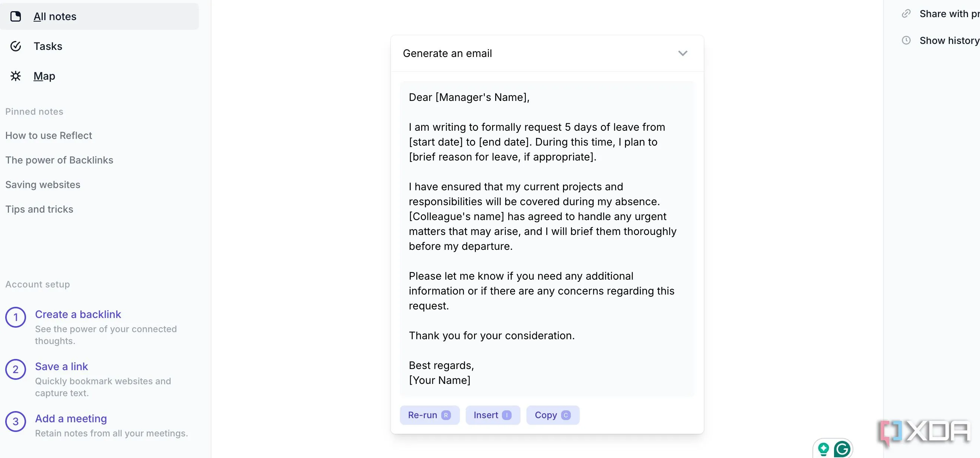Click the lightbulb suggestion icon
This screenshot has width=980, height=458.
pyautogui.click(x=823, y=449)
